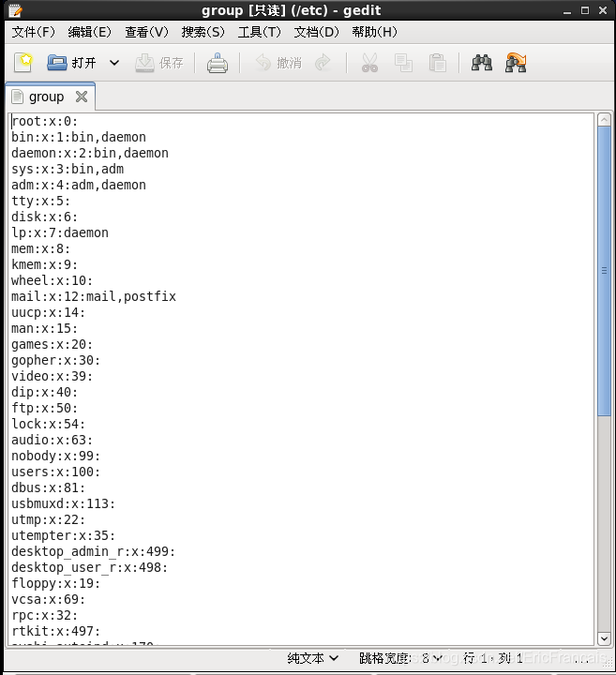Image resolution: width=616 pixels, height=675 pixels.
Task: Paste with clipboard icon
Action: pos(437,63)
